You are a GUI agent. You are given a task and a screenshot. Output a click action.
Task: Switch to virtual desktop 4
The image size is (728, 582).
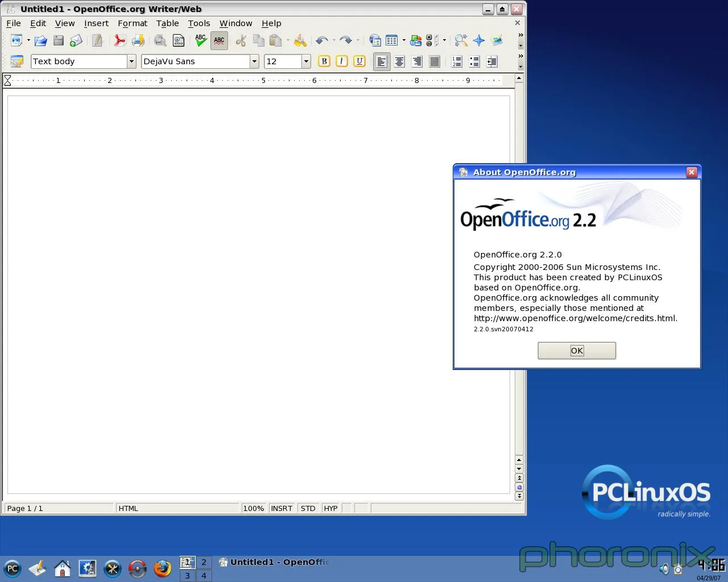coord(204,576)
